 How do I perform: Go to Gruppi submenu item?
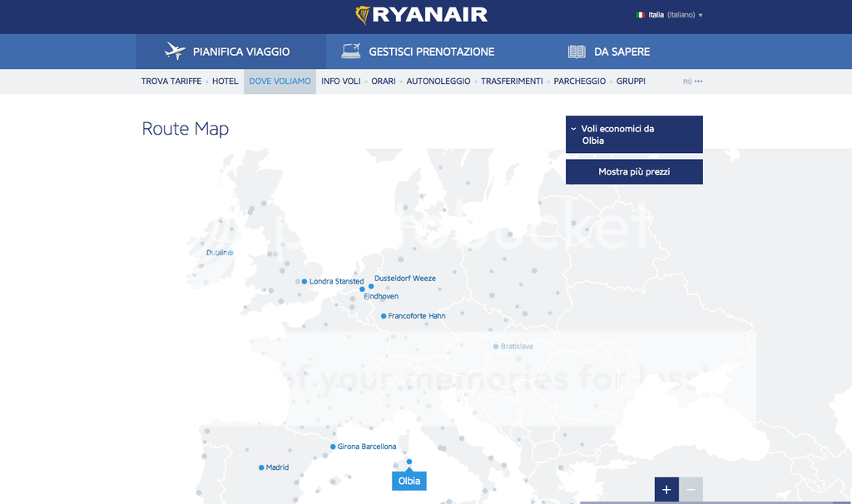[x=631, y=82]
